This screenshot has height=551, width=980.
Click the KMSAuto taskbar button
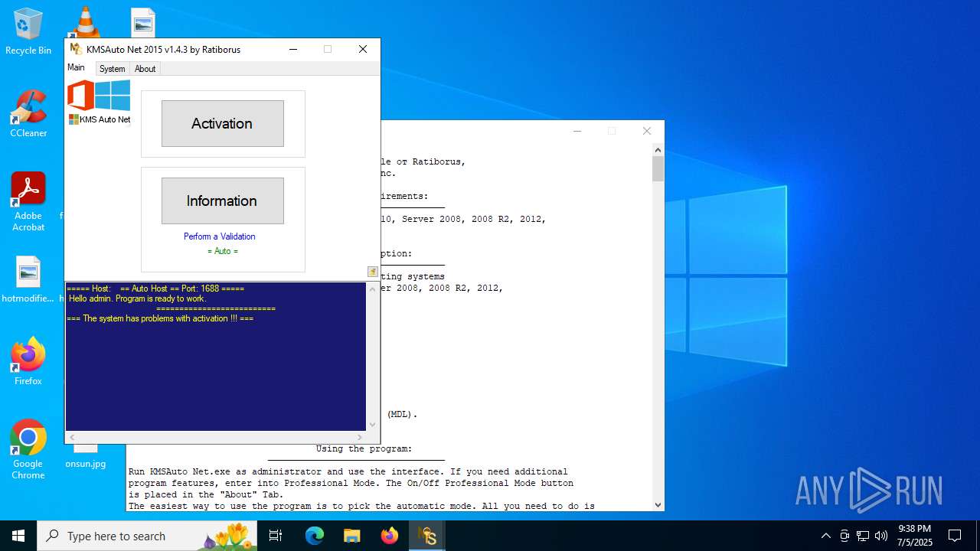(427, 536)
